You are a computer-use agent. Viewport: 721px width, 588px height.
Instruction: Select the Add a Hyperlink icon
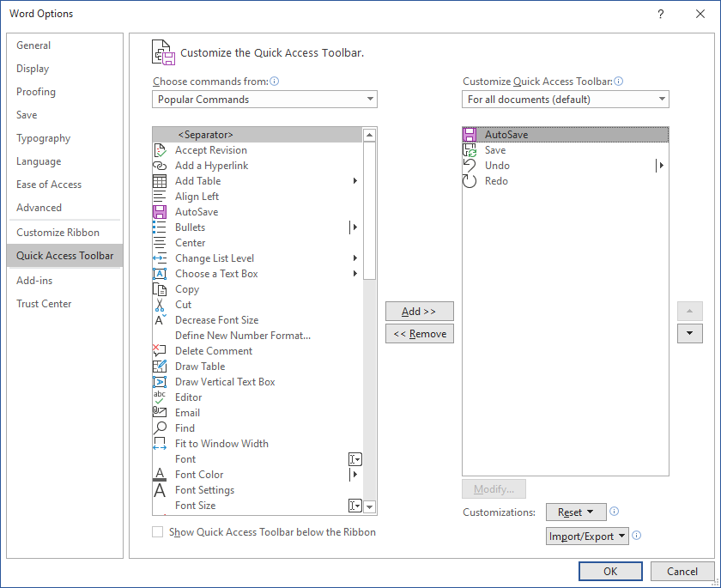pyautogui.click(x=160, y=166)
